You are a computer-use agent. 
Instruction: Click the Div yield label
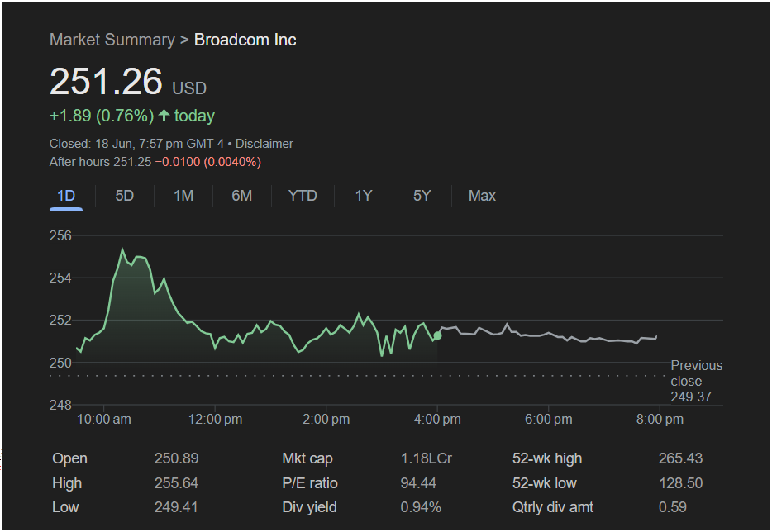click(x=309, y=507)
